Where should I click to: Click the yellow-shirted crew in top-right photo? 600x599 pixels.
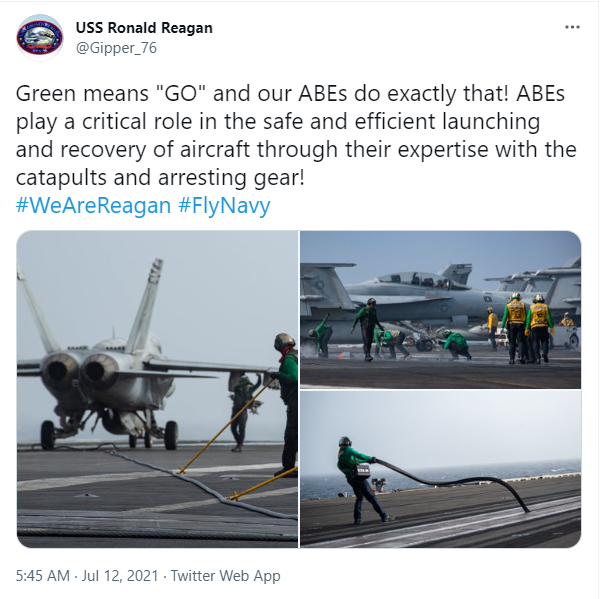pos(528,328)
